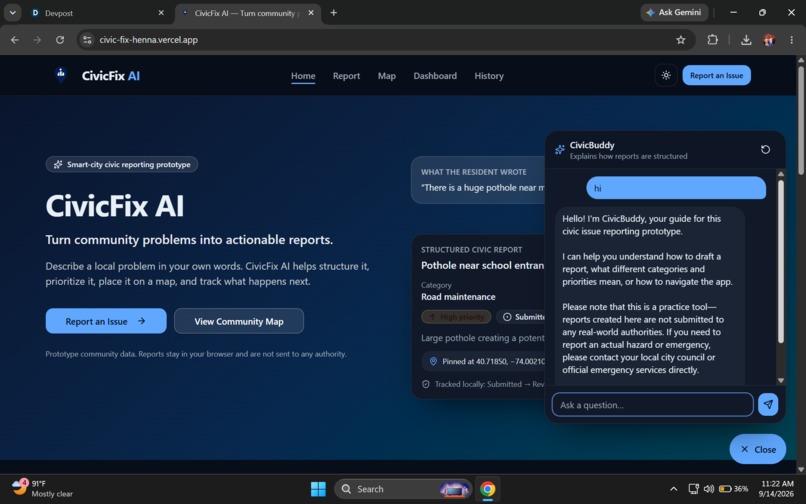The width and height of the screenshot is (806, 504).
Task: Go back to the previous page
Action: point(15,40)
